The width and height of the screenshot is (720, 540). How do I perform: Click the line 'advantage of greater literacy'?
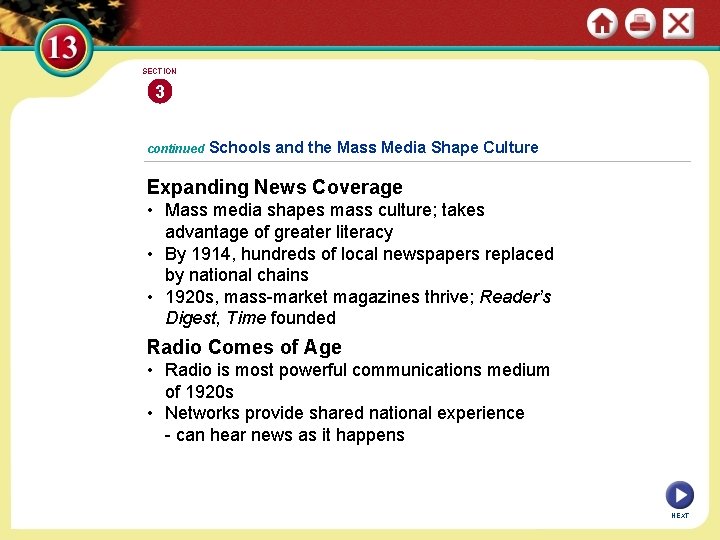[279, 232]
